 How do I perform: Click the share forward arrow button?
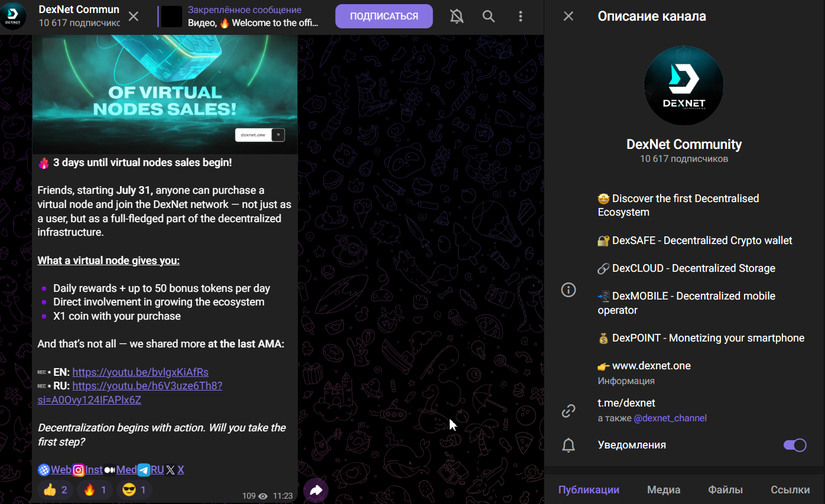point(316,490)
